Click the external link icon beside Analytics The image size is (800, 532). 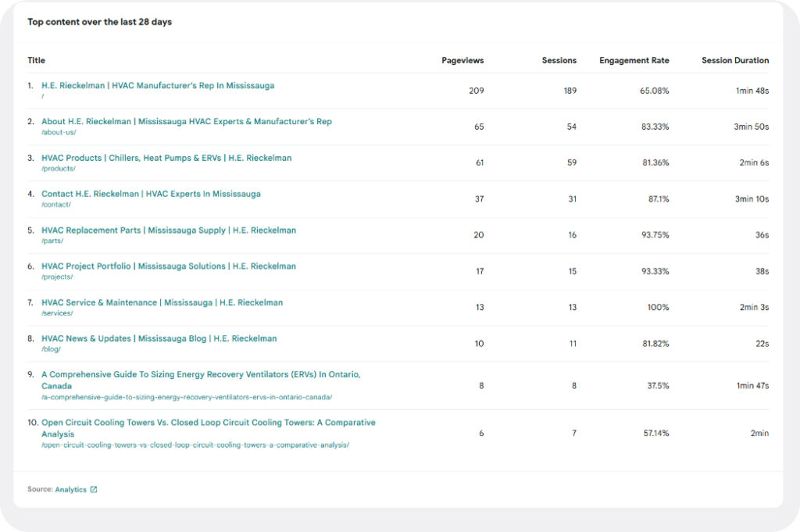click(x=94, y=490)
